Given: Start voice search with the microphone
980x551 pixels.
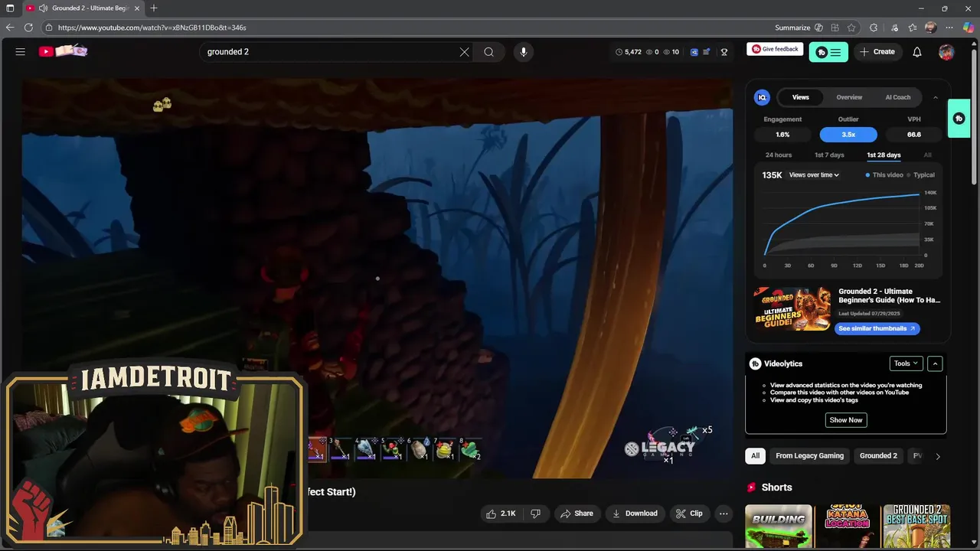Looking at the screenshot, I should [x=524, y=52].
